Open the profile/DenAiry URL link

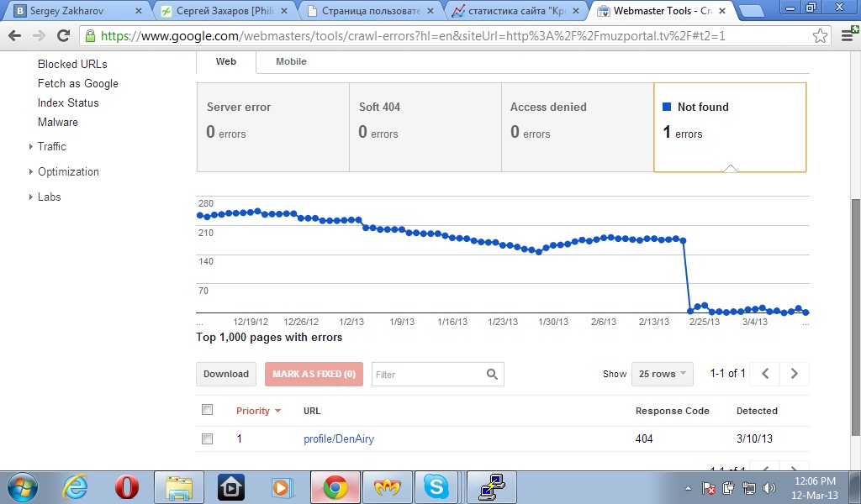coord(339,438)
